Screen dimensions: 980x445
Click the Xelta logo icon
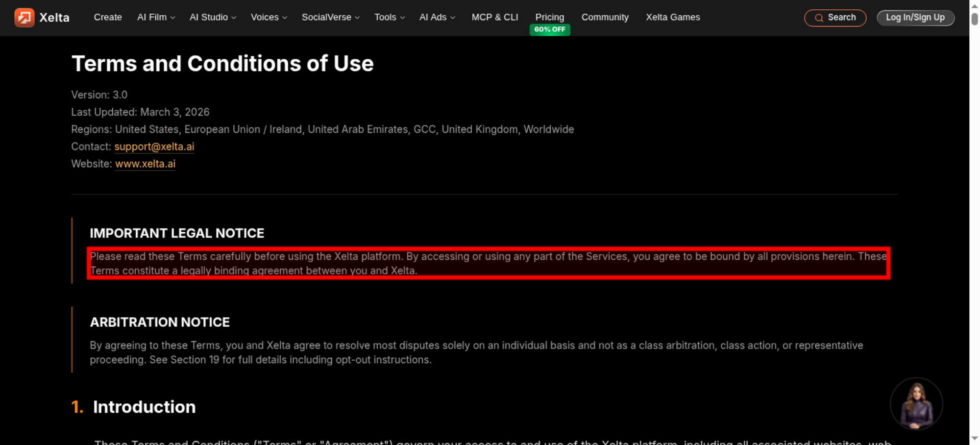click(x=24, y=18)
